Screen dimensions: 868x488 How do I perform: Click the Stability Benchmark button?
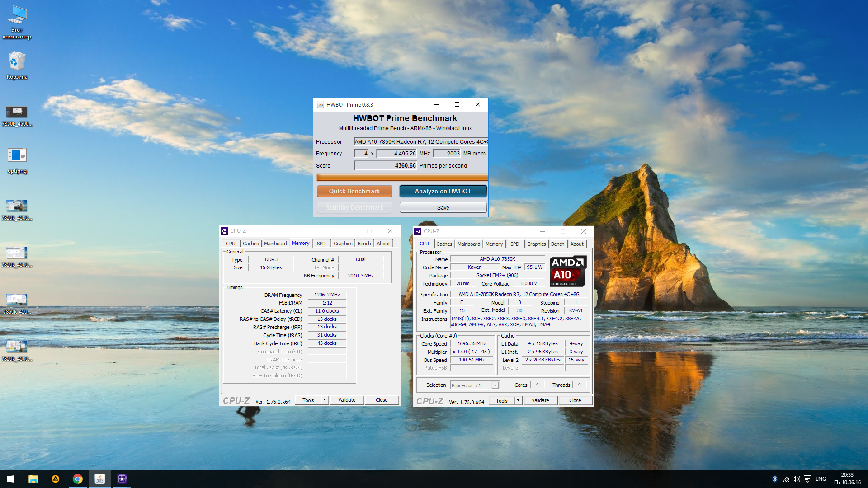(x=354, y=207)
